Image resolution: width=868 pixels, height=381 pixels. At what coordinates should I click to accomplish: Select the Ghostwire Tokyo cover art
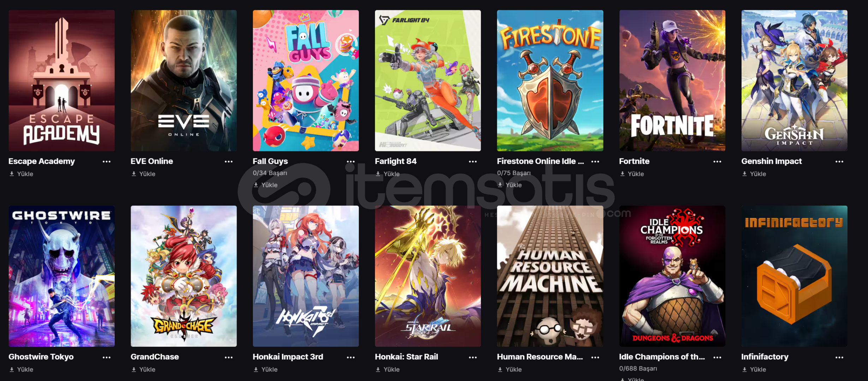click(61, 276)
